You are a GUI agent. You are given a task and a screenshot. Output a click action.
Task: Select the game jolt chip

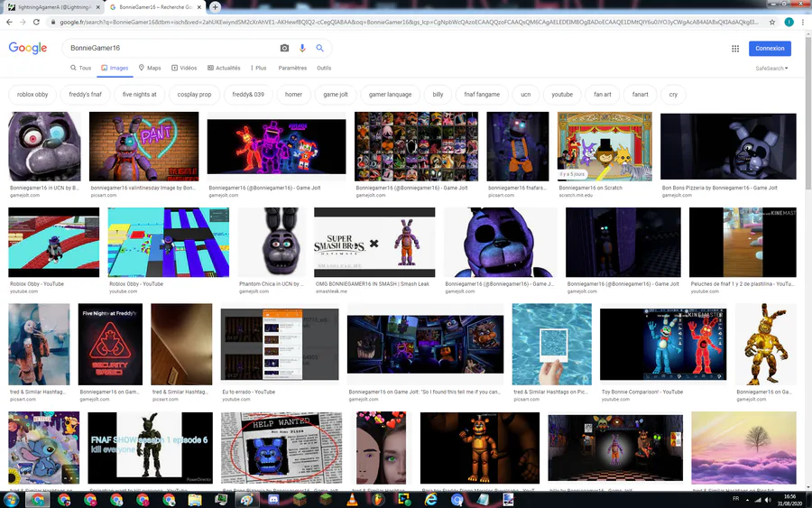pyautogui.click(x=336, y=94)
